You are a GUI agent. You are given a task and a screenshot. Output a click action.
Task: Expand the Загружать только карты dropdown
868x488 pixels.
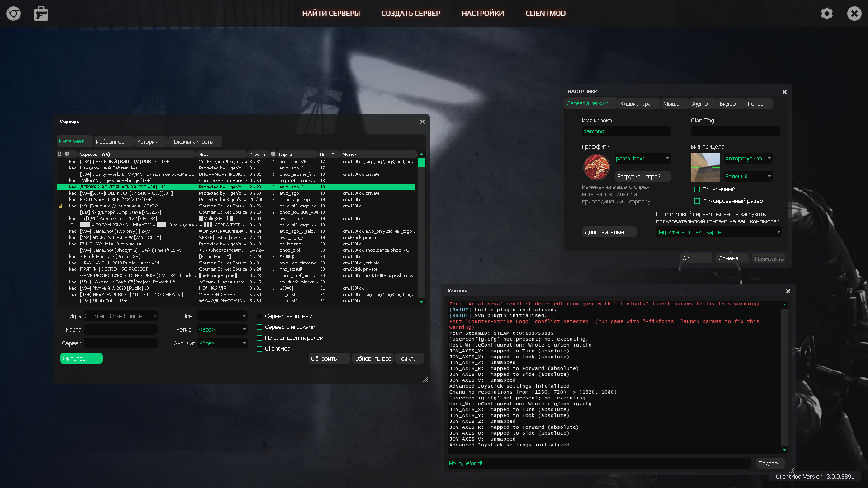pos(718,232)
